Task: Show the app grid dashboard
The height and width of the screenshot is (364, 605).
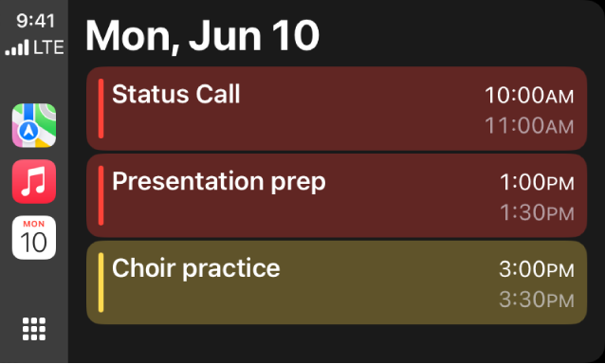Action: 34,329
